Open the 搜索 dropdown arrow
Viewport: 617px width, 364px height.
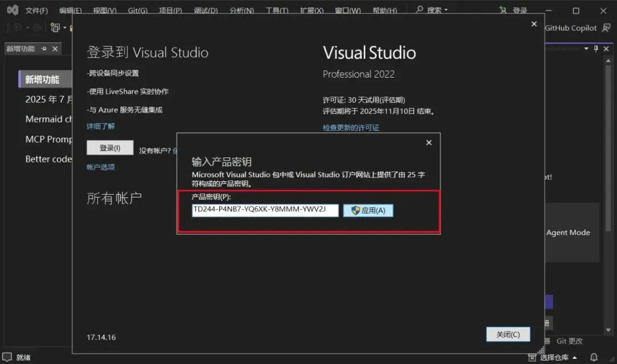tap(446, 10)
